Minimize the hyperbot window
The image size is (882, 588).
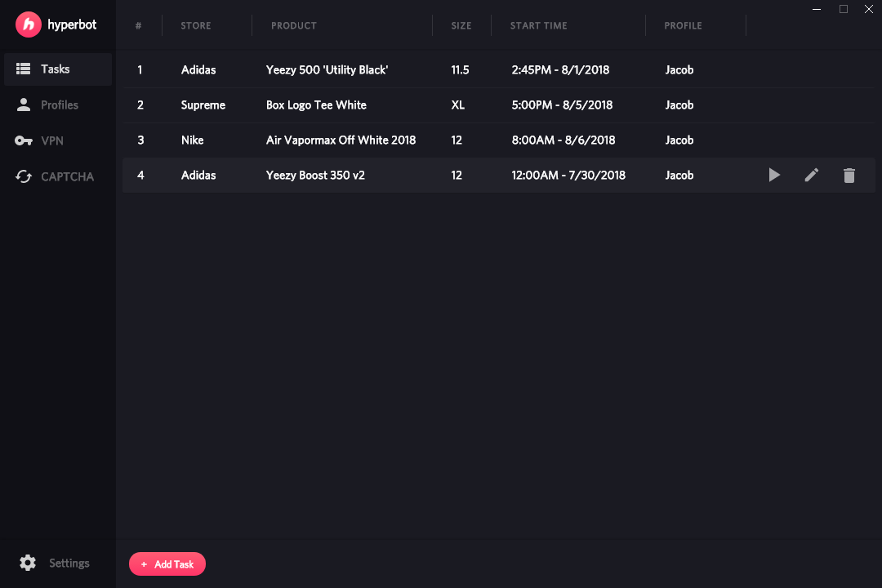(817, 9)
